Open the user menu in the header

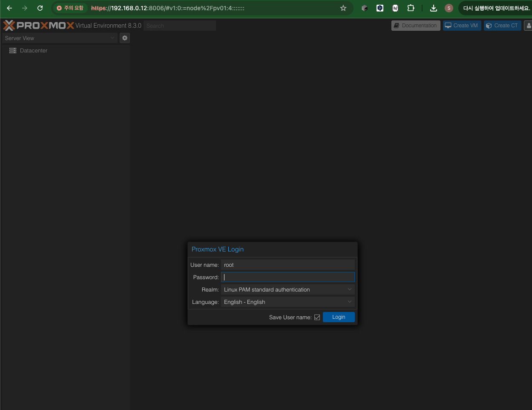pyautogui.click(x=528, y=26)
